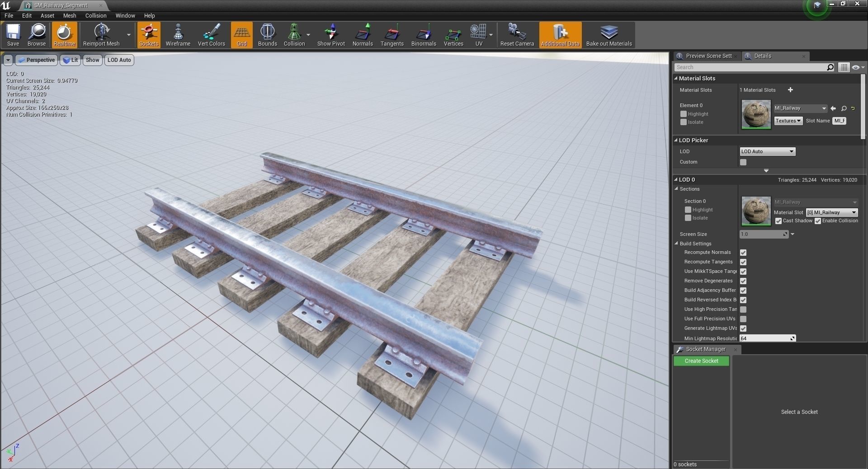Image resolution: width=868 pixels, height=469 pixels.
Task: Click the UV toolbar icon
Action: 479,35
